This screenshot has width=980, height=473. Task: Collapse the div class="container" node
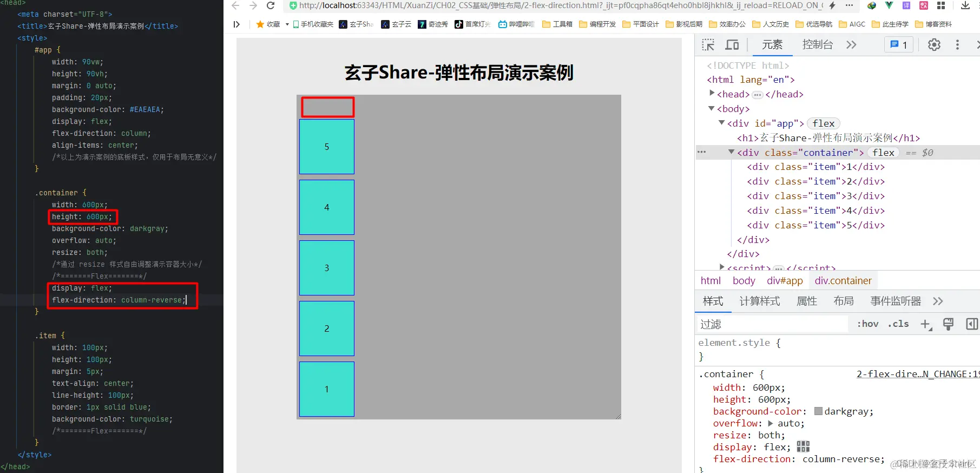(x=731, y=152)
